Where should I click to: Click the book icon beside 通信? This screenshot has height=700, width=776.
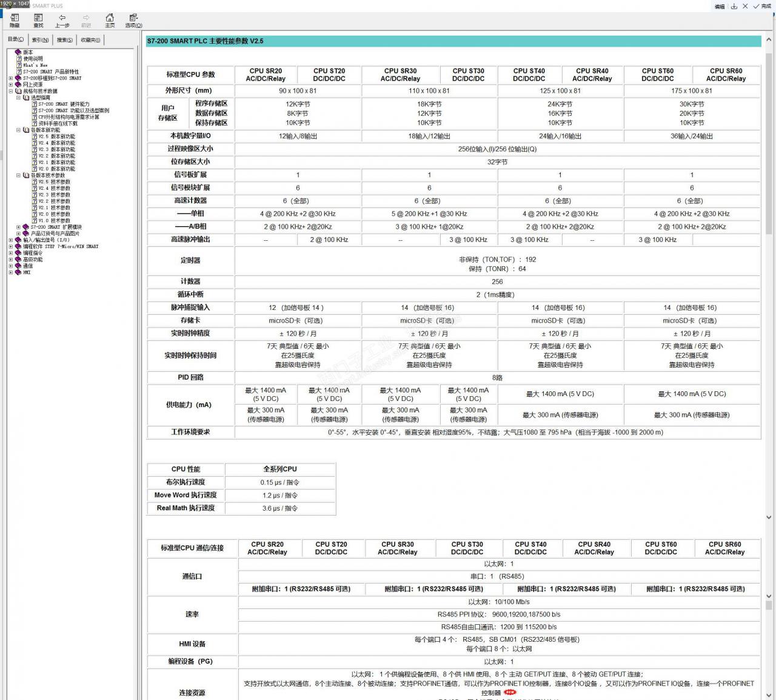pyautogui.click(x=18, y=266)
